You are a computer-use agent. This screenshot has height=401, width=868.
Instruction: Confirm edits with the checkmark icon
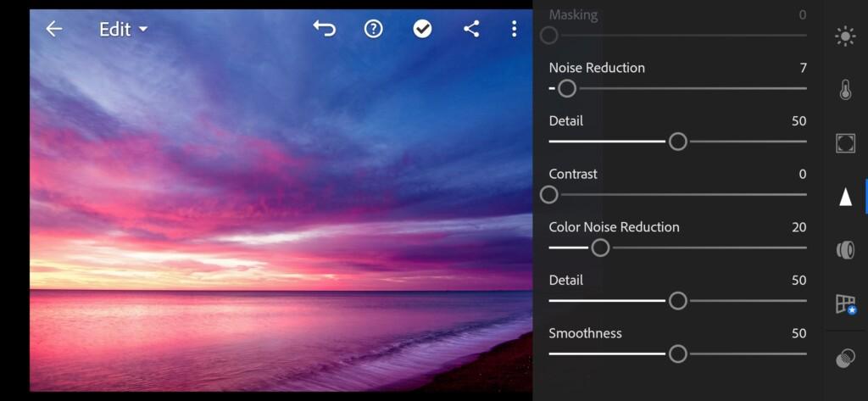[x=422, y=29]
